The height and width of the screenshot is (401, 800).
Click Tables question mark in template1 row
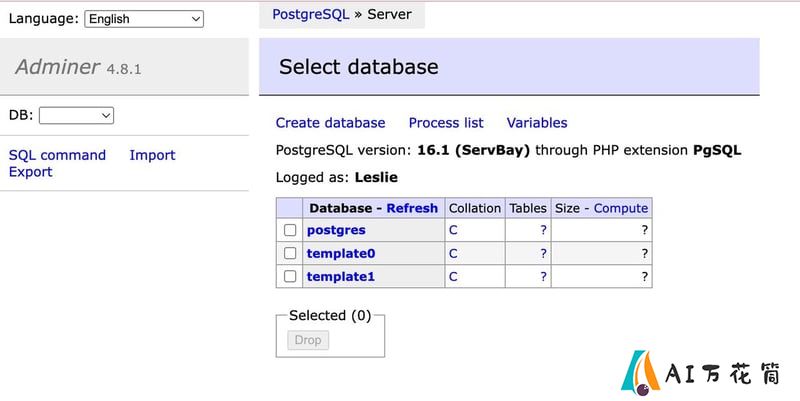[x=543, y=277]
